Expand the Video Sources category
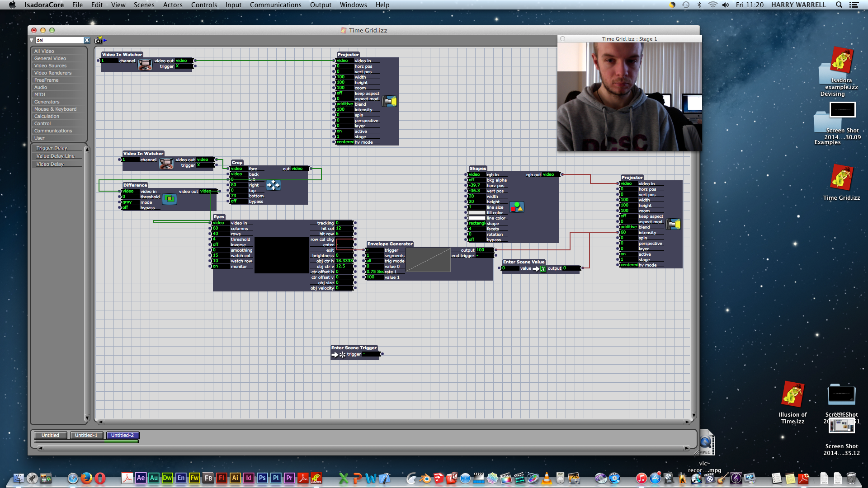Viewport: 868px width, 488px height. 49,66
